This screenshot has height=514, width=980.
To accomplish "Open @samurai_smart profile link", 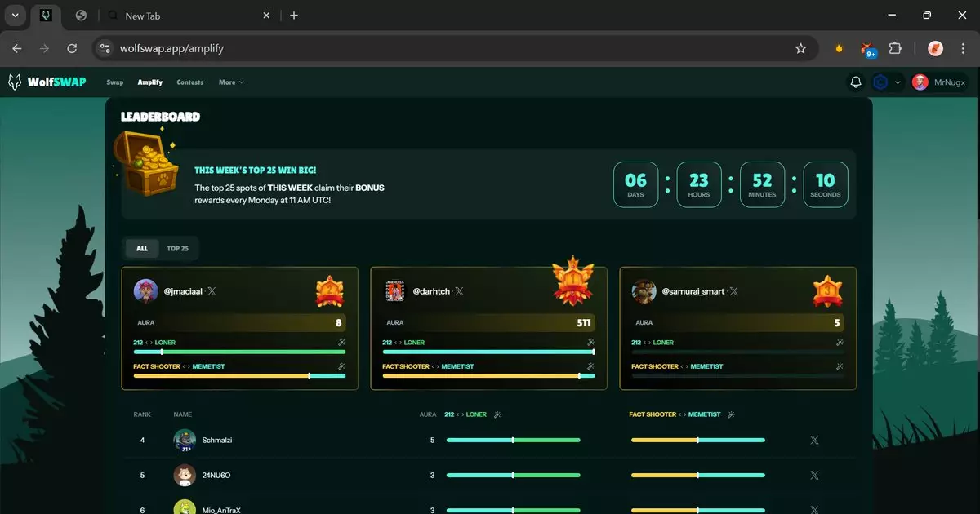I will pyautogui.click(x=693, y=291).
